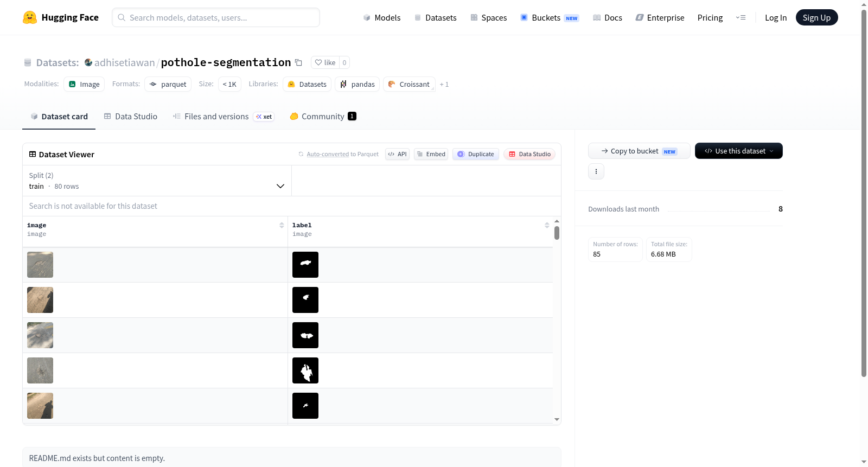The width and height of the screenshot is (868, 467).
Task: Open the first row label mask thumbnail
Action: coord(305,265)
